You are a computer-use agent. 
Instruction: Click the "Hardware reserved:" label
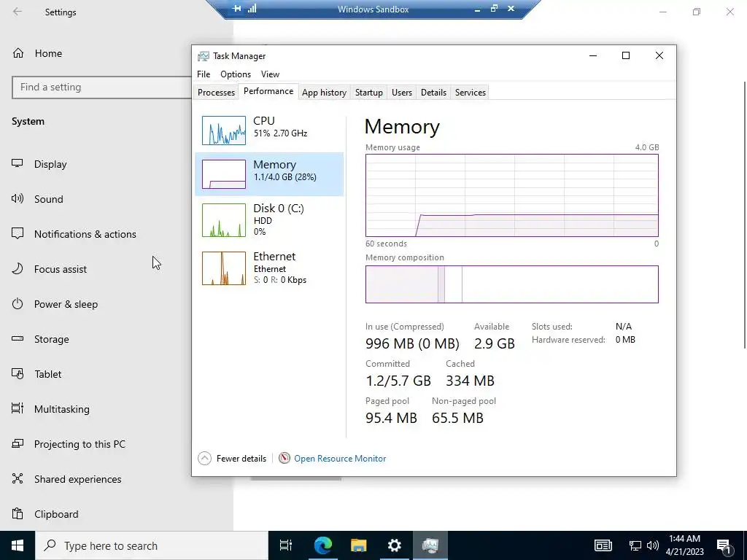(x=568, y=340)
